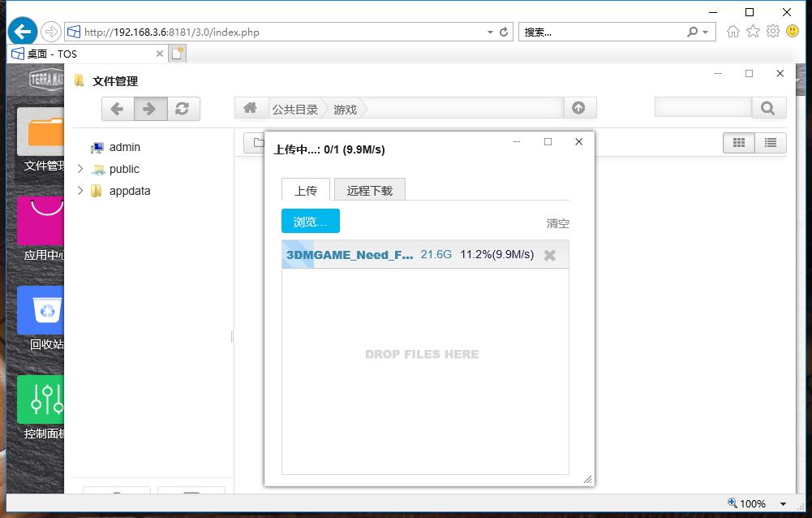Click the new folder toolbar icon

[257, 143]
